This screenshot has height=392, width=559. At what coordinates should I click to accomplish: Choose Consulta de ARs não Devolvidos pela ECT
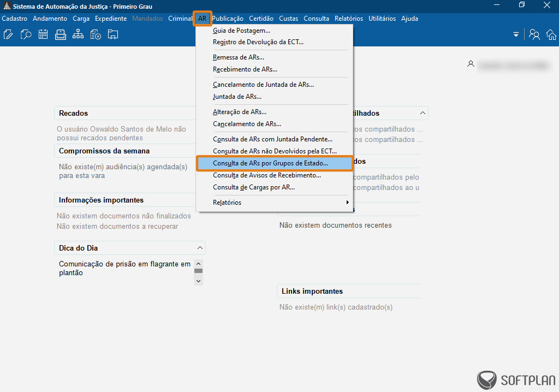pyautogui.click(x=274, y=151)
